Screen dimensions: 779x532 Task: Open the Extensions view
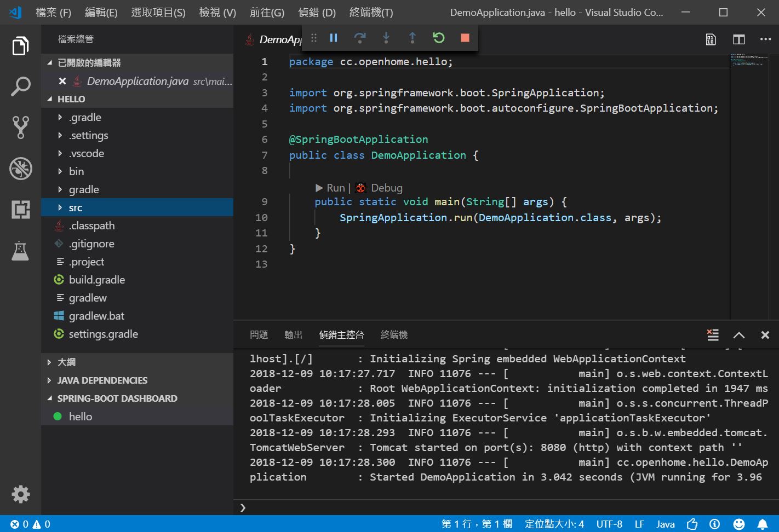coord(20,210)
